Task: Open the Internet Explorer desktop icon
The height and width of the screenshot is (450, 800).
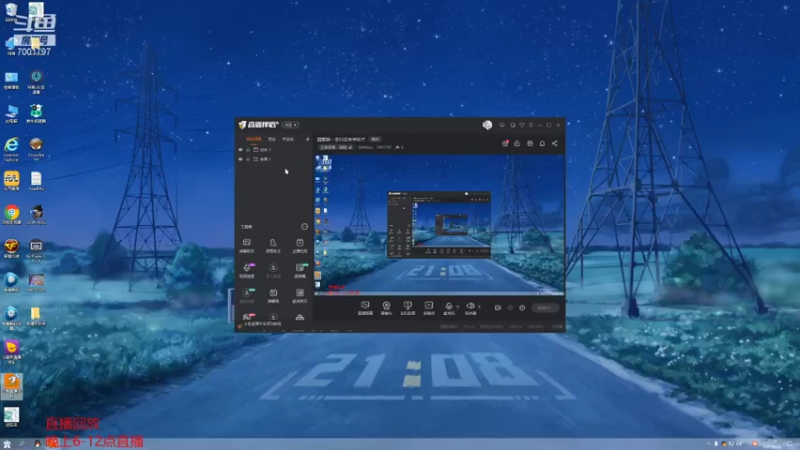Action: [x=11, y=149]
